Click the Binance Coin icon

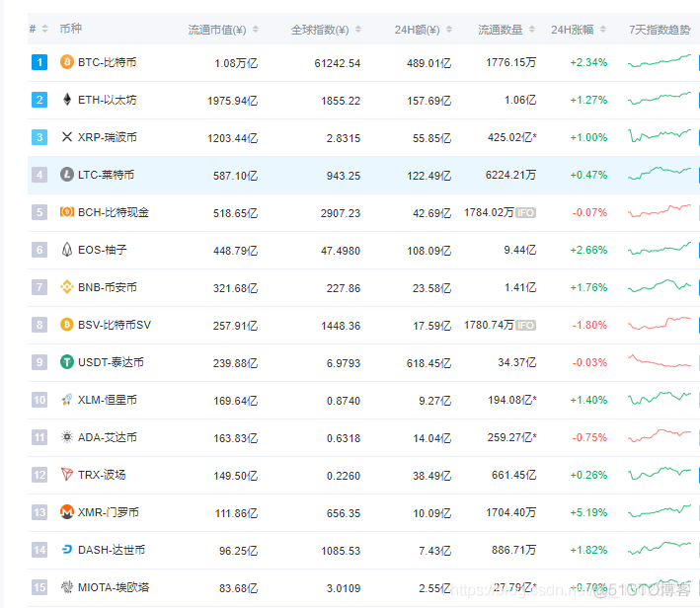tap(67, 286)
